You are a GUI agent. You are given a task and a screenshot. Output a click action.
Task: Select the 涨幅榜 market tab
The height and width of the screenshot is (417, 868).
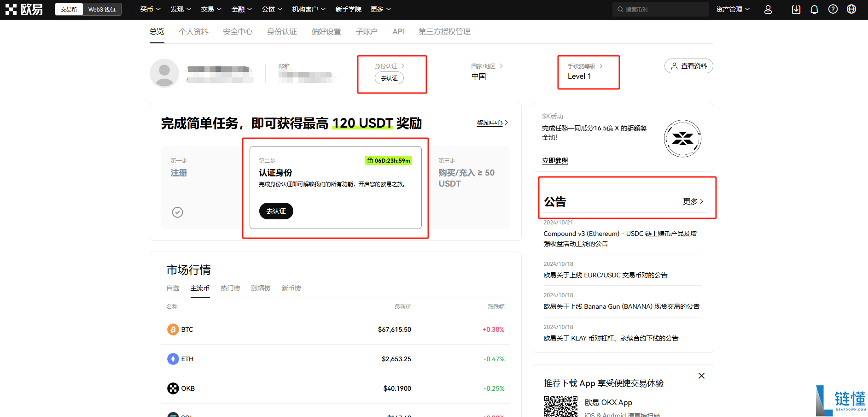[261, 288]
